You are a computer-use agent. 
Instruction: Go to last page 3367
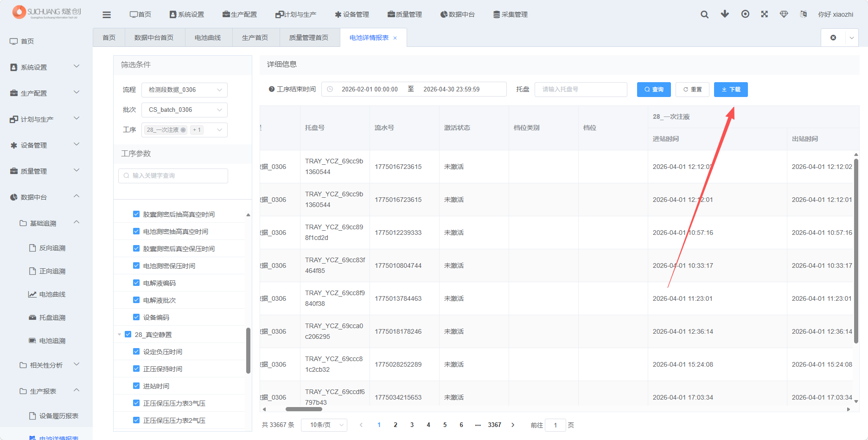(494, 425)
